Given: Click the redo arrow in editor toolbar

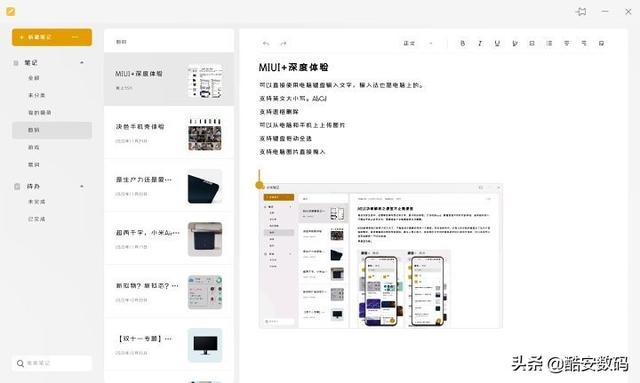Looking at the screenshot, I should coord(283,43).
